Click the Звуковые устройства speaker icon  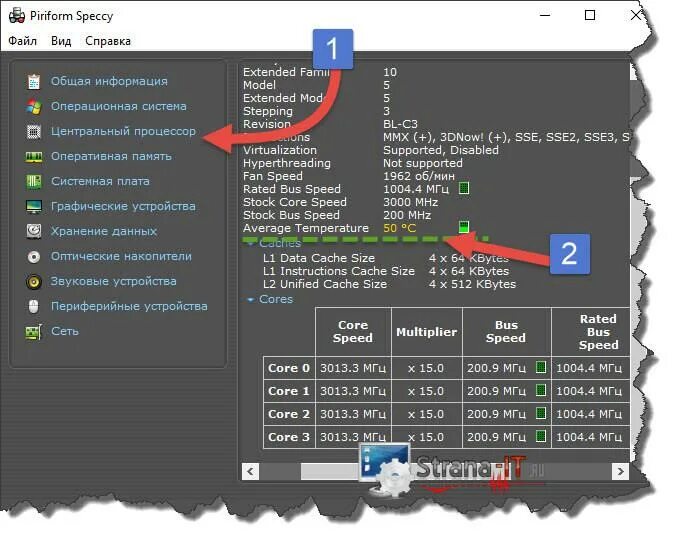point(34,282)
